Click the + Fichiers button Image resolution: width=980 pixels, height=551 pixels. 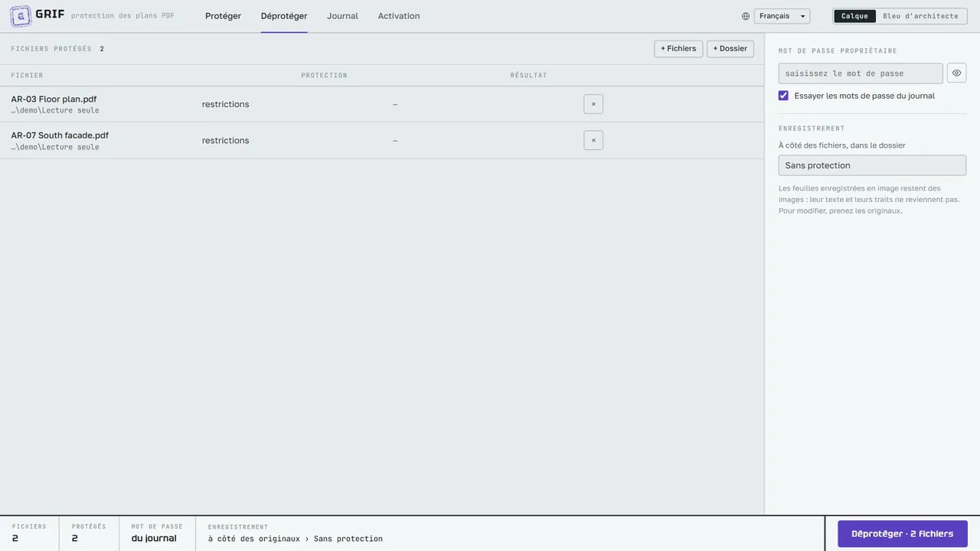click(x=678, y=49)
